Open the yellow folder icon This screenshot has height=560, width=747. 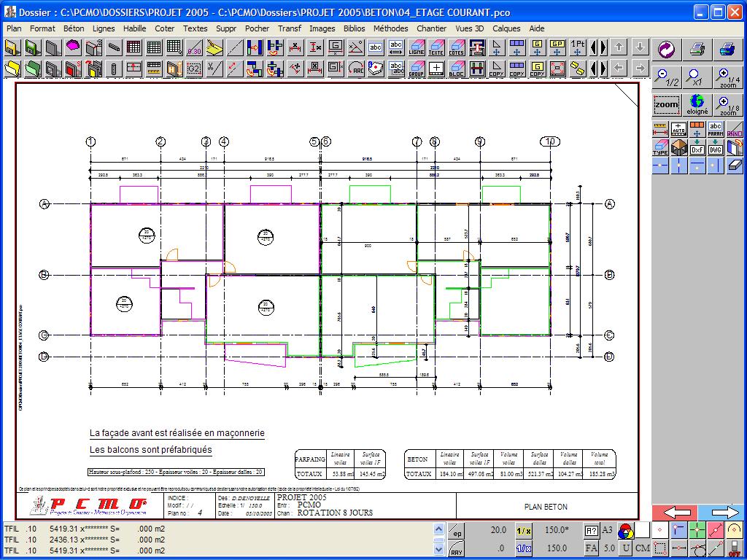[x=12, y=69]
